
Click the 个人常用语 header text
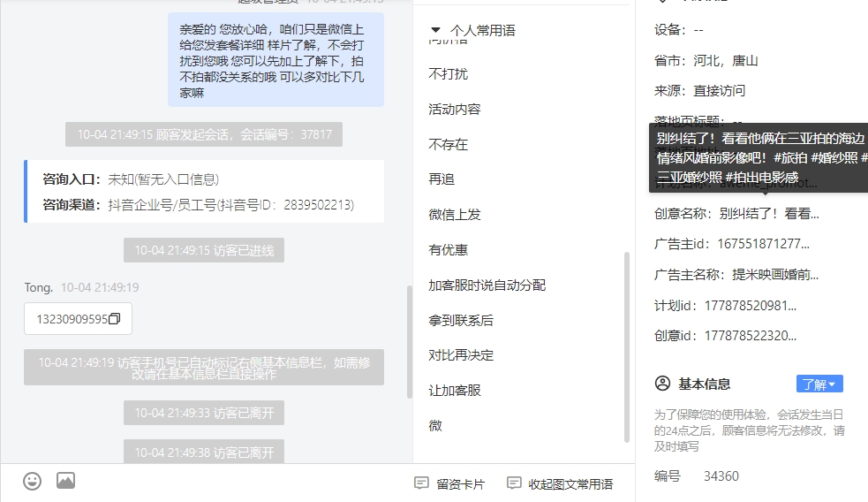pos(483,30)
